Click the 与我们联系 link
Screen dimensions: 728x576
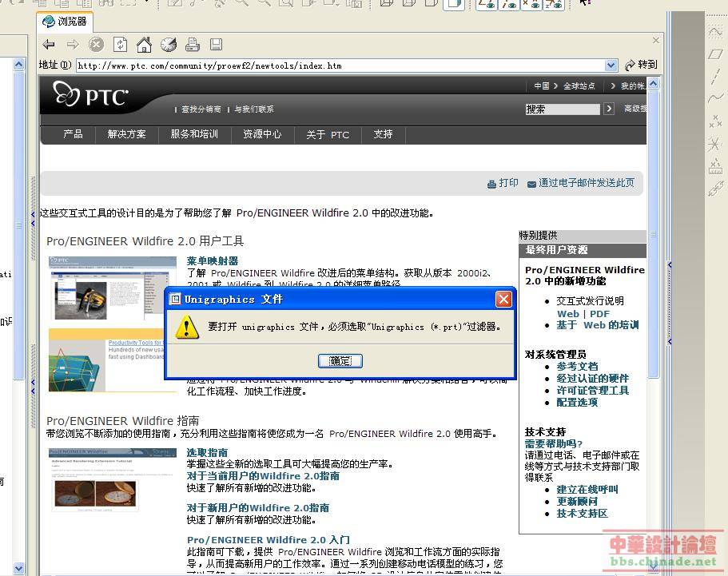point(253,109)
